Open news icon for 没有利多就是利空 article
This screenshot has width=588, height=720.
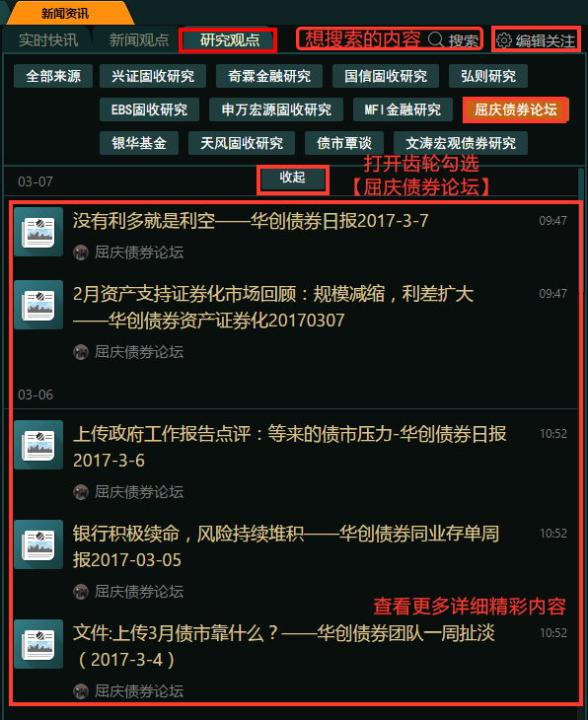coord(38,232)
